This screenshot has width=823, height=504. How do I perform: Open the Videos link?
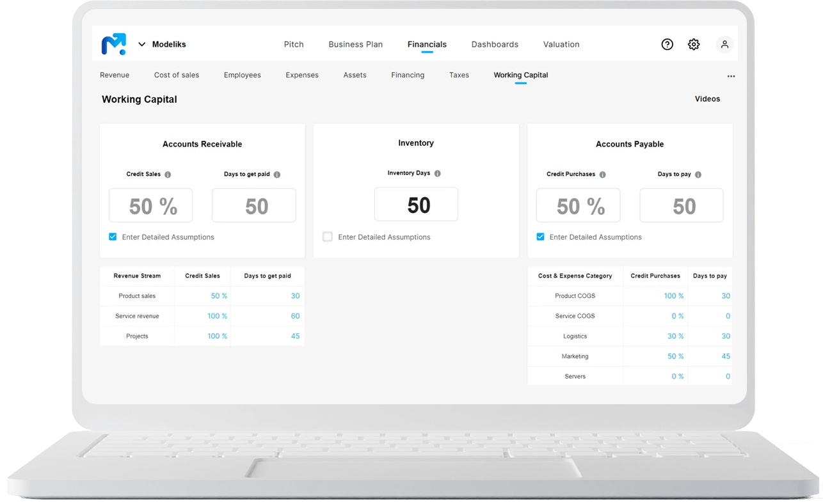point(707,99)
